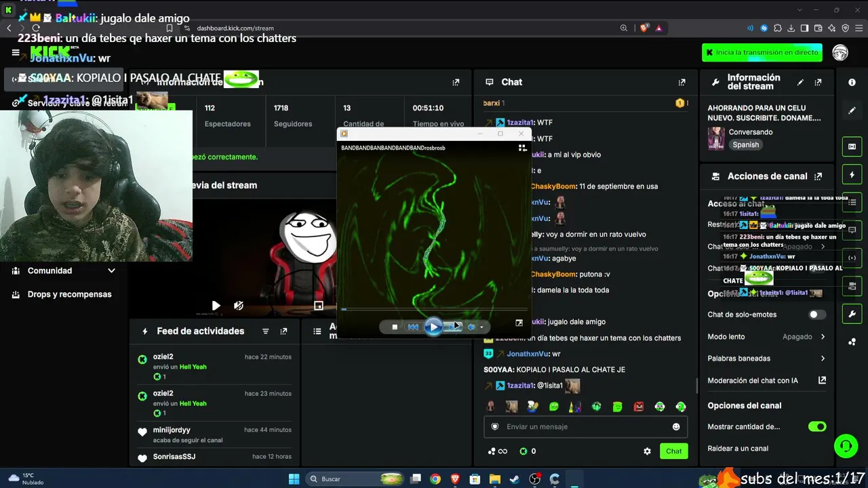The image size is (868, 488).
Task: Toggle Chat de solo-emotes switch
Action: tap(817, 314)
